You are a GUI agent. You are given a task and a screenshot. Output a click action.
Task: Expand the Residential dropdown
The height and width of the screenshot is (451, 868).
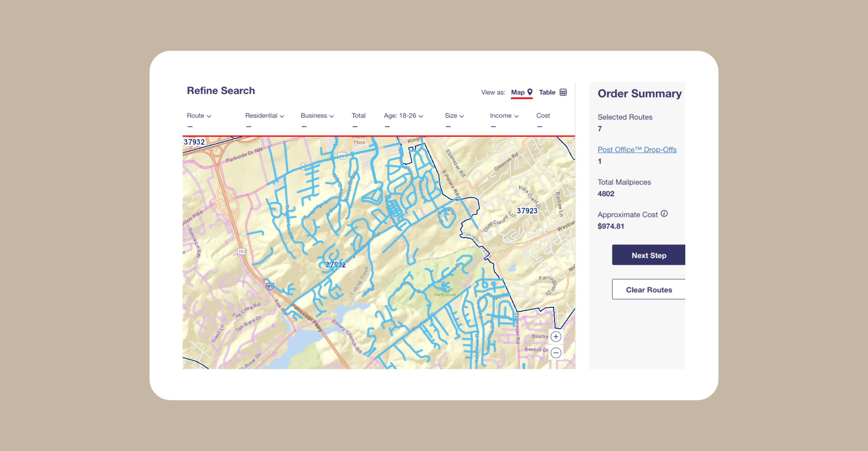pyautogui.click(x=264, y=116)
